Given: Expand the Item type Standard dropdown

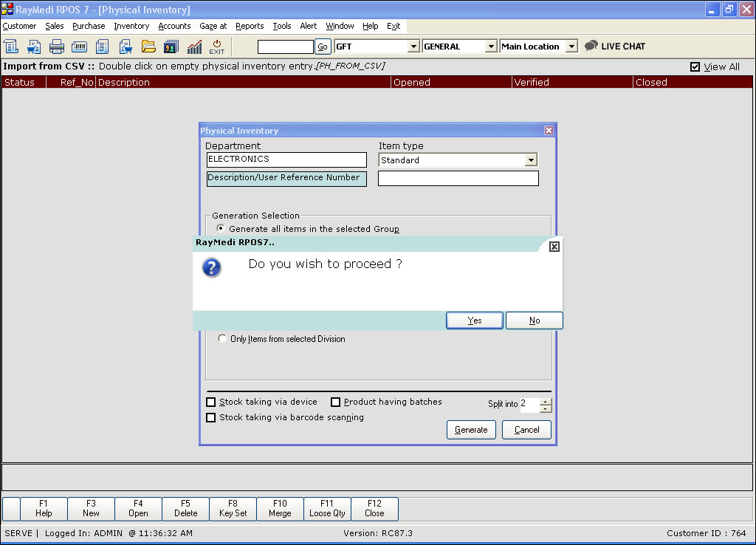Looking at the screenshot, I should coord(531,160).
